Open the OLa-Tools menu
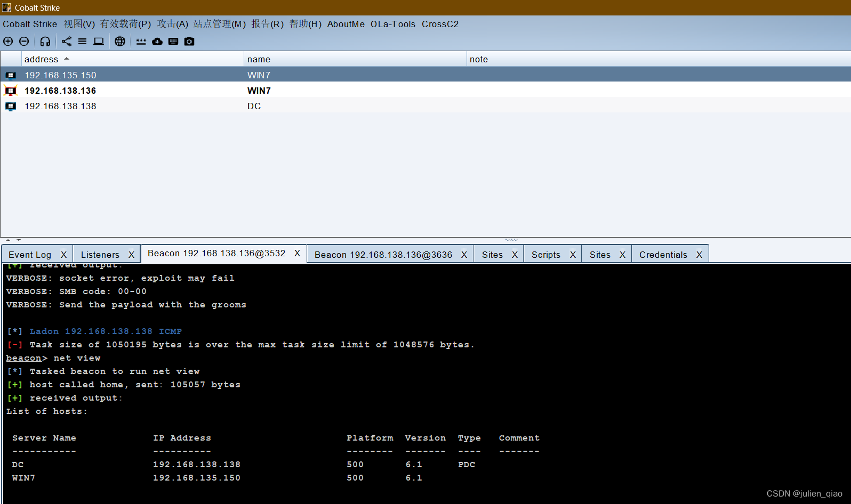 pos(393,24)
